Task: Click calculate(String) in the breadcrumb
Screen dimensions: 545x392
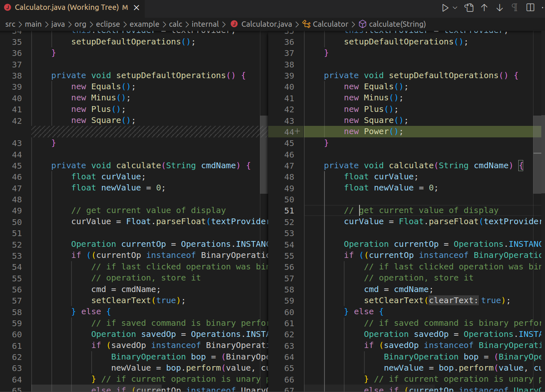Action: pos(397,24)
